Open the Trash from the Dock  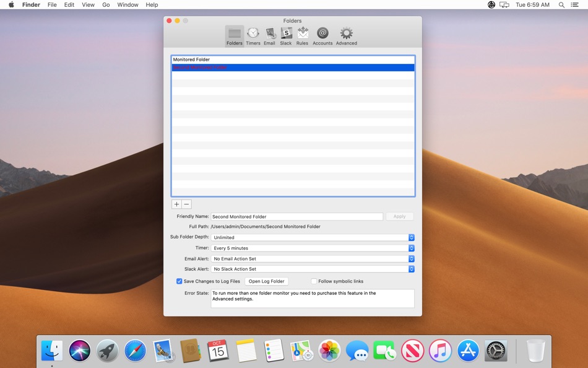pyautogui.click(x=536, y=351)
